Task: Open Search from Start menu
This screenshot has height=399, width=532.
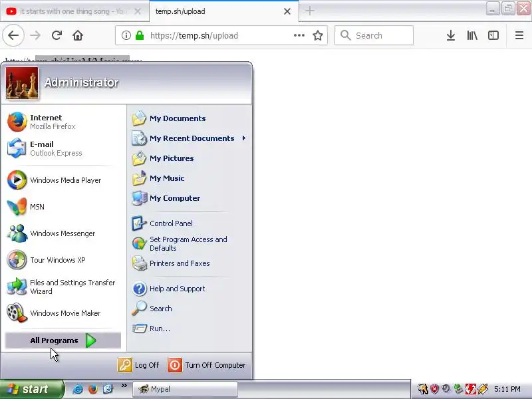Action: point(190,309)
